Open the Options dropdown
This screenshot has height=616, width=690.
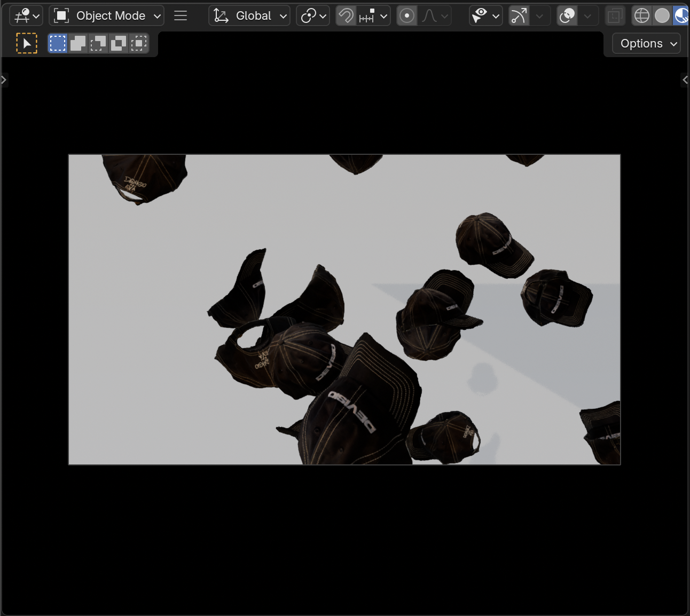[x=647, y=44]
